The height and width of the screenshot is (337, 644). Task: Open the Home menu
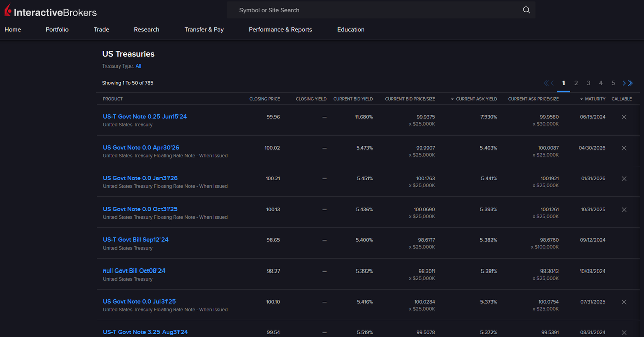[13, 30]
